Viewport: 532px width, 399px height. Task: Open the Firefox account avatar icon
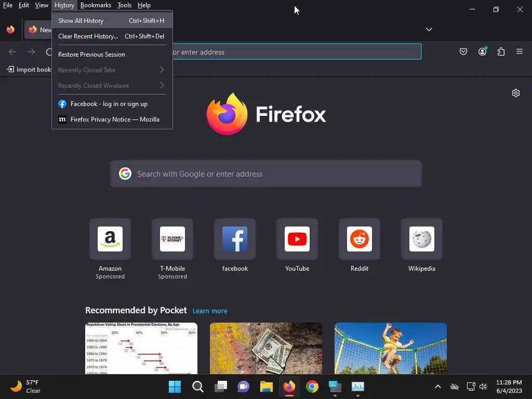click(482, 51)
